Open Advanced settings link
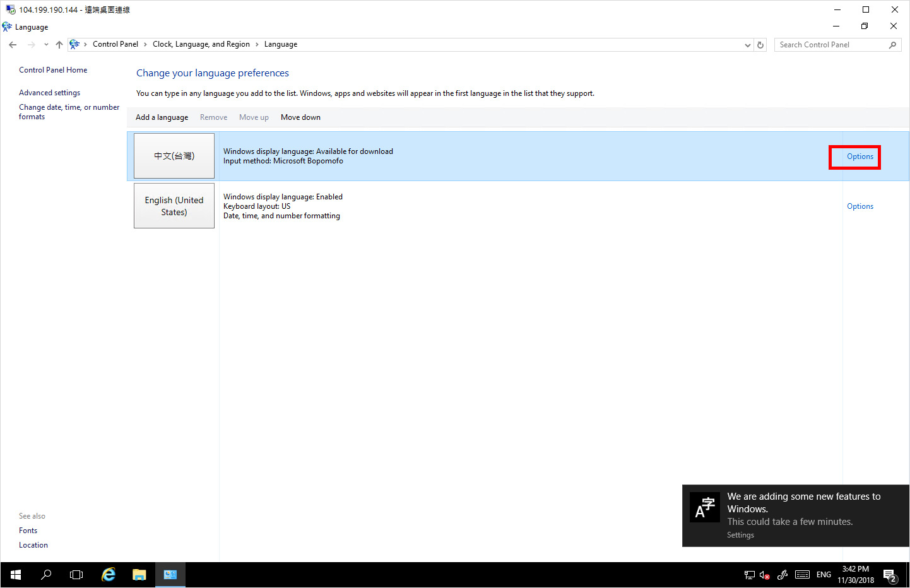 point(49,93)
